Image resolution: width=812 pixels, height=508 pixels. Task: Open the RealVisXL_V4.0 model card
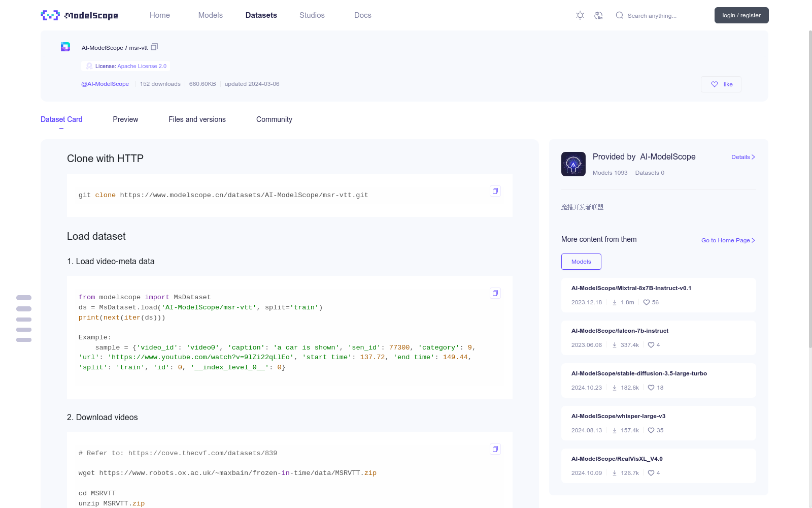[659, 466]
